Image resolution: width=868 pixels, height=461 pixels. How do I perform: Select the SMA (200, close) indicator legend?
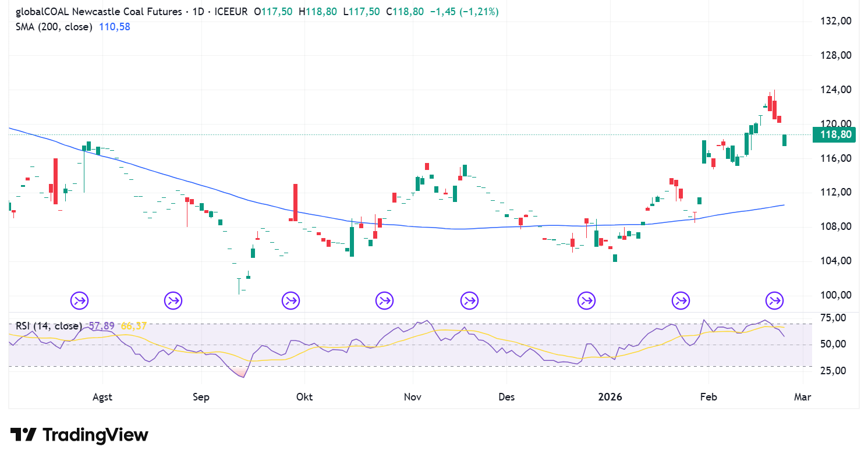pos(54,27)
